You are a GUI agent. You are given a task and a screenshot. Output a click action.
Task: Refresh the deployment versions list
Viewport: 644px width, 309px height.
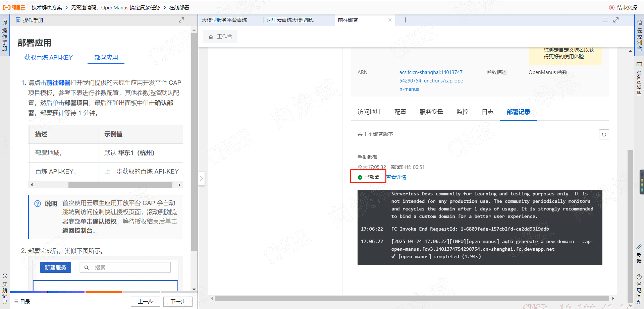[604, 134]
